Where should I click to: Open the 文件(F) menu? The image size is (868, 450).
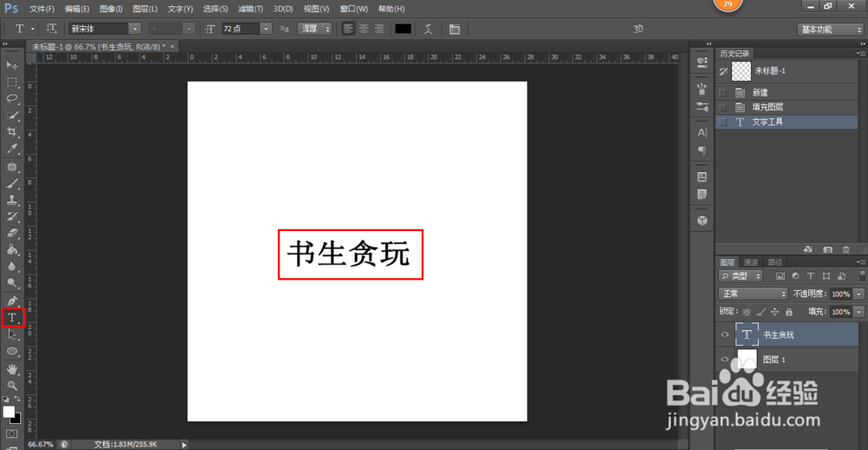[x=42, y=9]
